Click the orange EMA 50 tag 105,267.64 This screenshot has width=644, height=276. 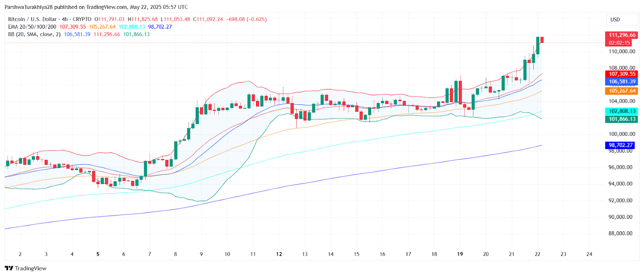622,91
